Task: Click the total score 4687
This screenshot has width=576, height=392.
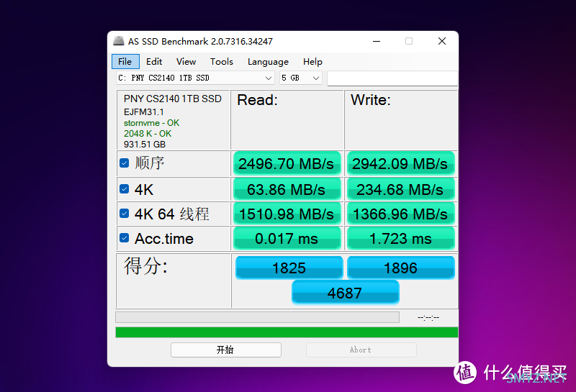Action: click(346, 293)
